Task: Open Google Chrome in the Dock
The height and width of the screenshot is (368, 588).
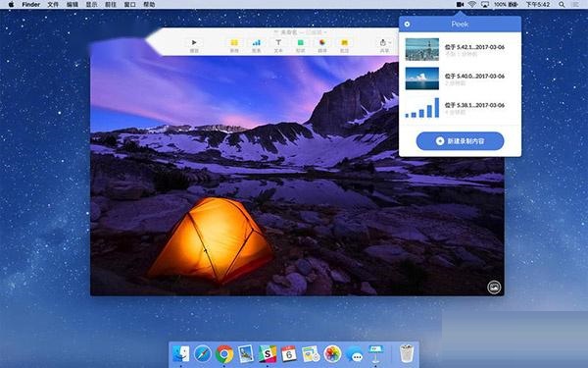Action: coord(224,353)
